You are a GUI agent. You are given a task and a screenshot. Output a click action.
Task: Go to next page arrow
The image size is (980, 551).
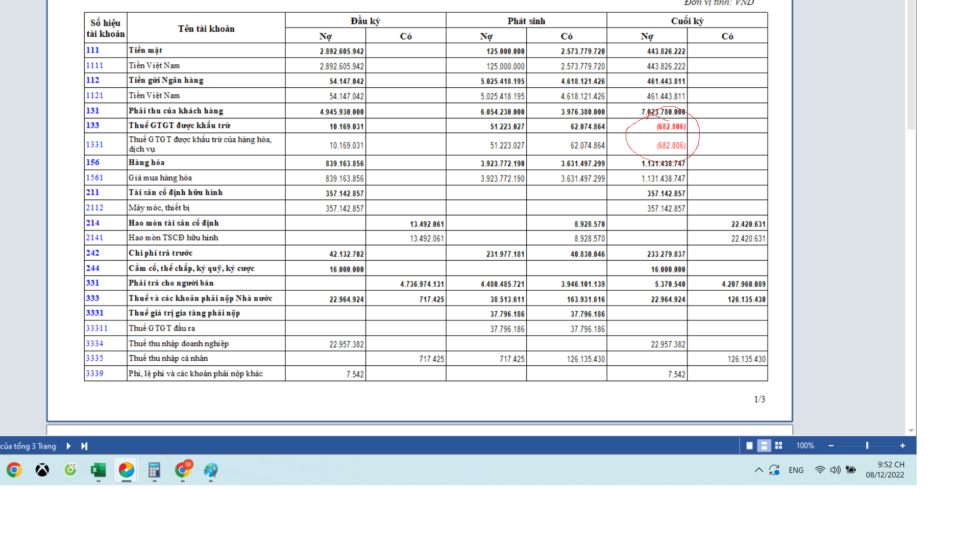click(x=68, y=446)
